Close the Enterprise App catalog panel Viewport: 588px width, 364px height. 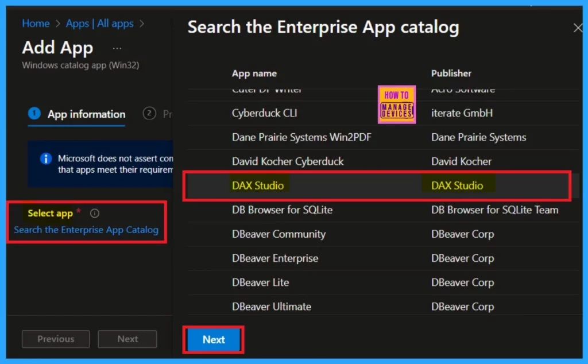tap(578, 28)
